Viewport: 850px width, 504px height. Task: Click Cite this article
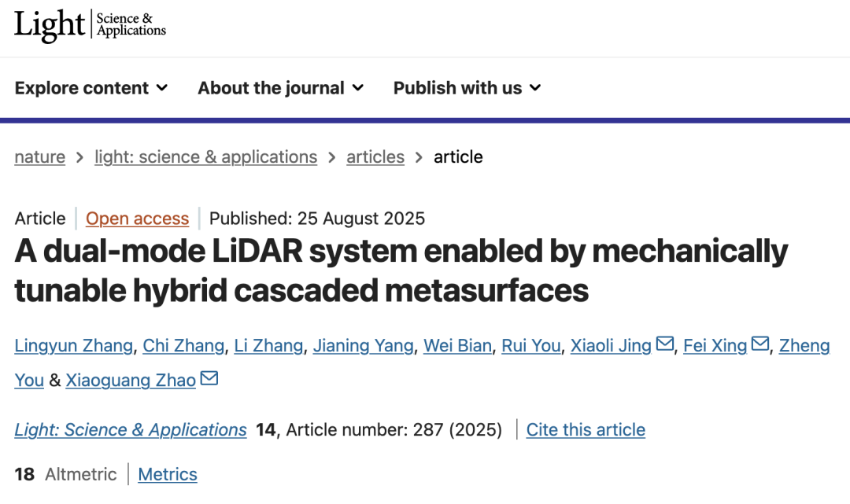pyautogui.click(x=586, y=430)
